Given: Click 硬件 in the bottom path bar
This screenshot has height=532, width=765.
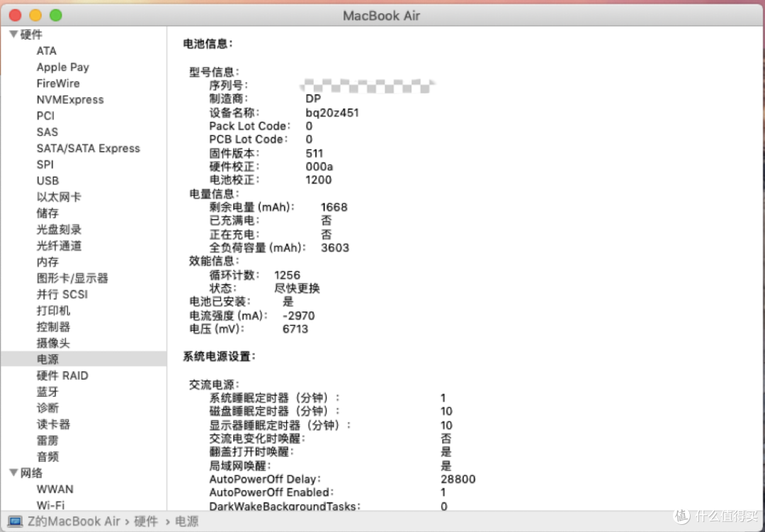Looking at the screenshot, I should coord(146,521).
